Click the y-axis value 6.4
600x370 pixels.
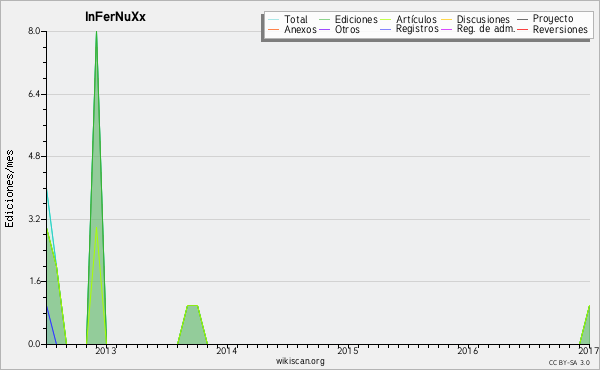(34, 94)
